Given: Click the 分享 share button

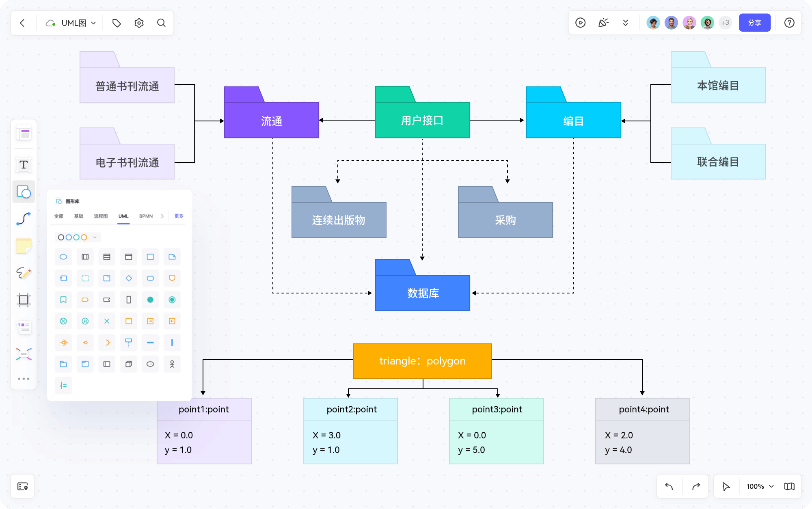Looking at the screenshot, I should (755, 23).
